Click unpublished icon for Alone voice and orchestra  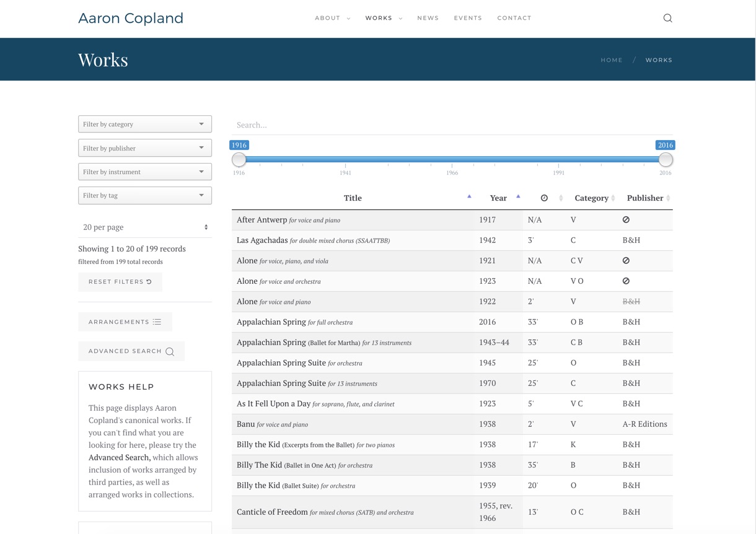[x=626, y=281]
